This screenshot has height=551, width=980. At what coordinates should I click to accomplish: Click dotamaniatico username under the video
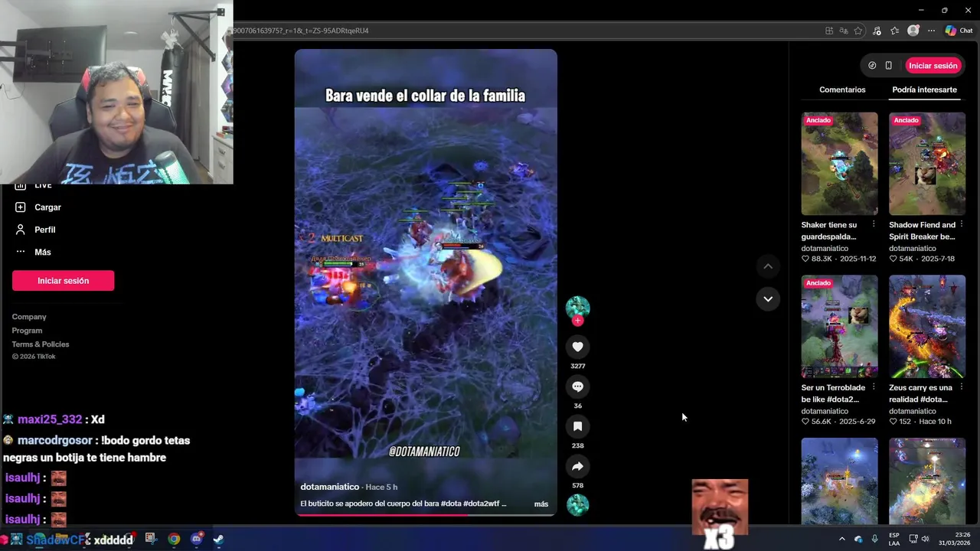click(330, 487)
